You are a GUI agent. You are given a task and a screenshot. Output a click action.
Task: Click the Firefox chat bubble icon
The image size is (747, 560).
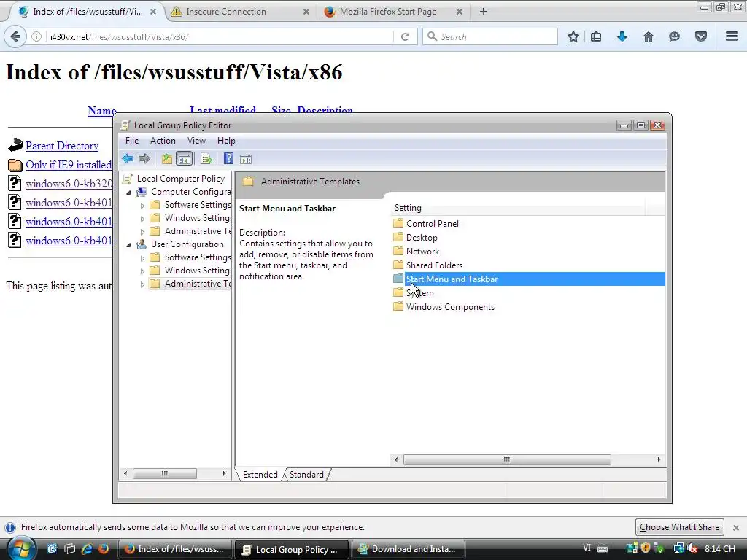pos(674,36)
